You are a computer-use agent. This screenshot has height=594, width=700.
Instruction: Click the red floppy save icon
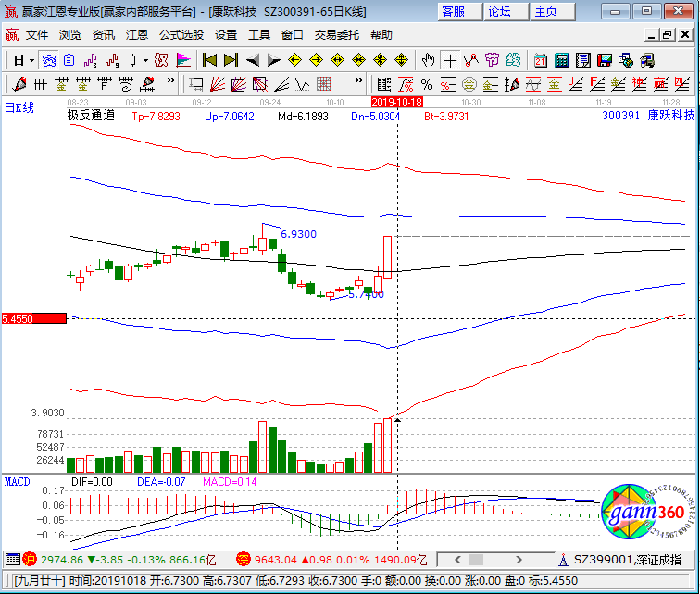point(605,60)
